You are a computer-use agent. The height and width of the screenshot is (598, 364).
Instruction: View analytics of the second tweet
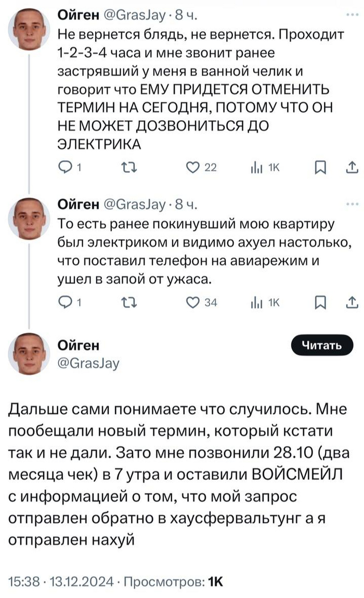point(257,303)
